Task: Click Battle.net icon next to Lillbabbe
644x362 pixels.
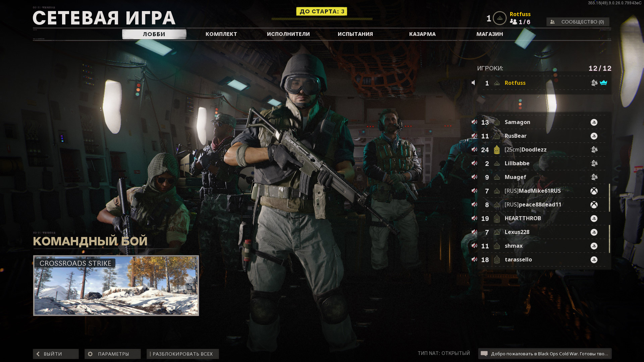Action: click(594, 164)
